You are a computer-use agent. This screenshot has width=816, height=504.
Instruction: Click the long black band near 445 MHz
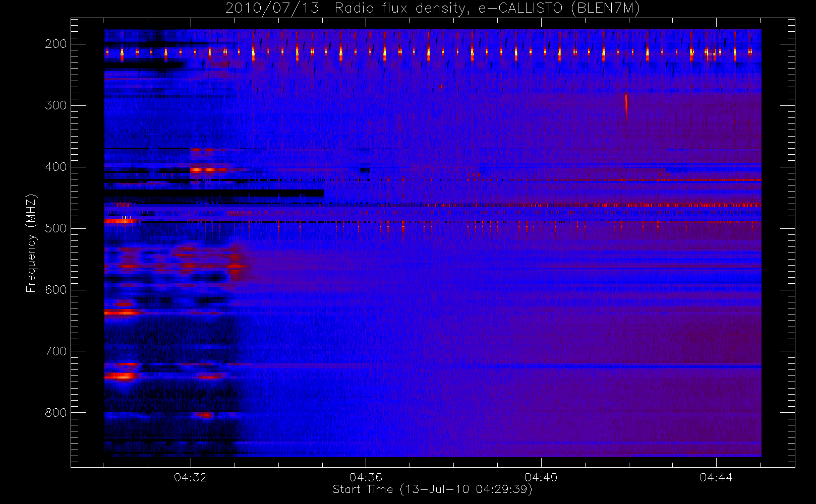(x=214, y=193)
